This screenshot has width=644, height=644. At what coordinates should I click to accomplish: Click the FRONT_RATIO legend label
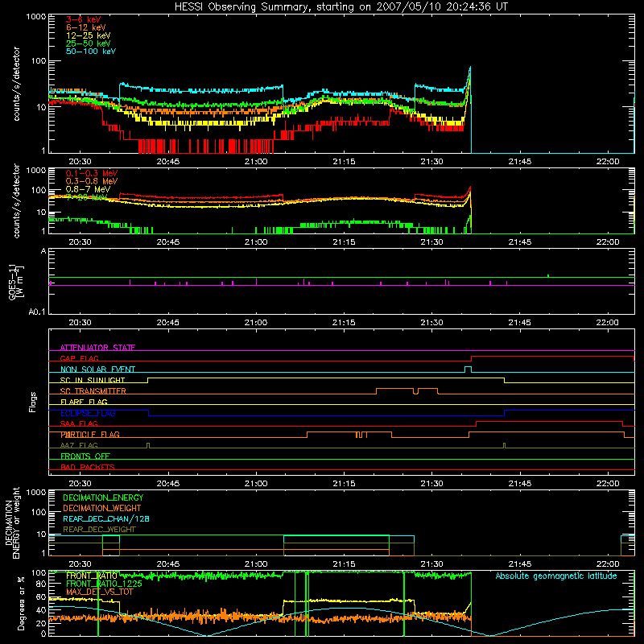92,576
